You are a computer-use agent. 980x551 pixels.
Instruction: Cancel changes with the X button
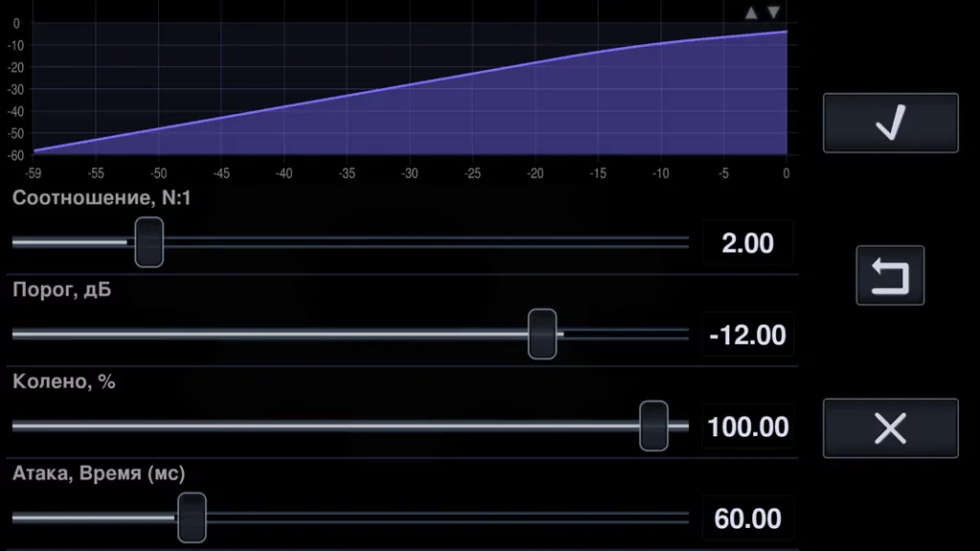pyautogui.click(x=890, y=429)
